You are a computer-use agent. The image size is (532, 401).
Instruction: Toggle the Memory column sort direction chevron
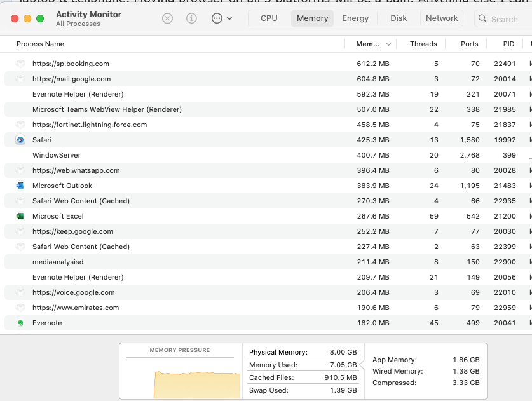pyautogui.click(x=389, y=44)
